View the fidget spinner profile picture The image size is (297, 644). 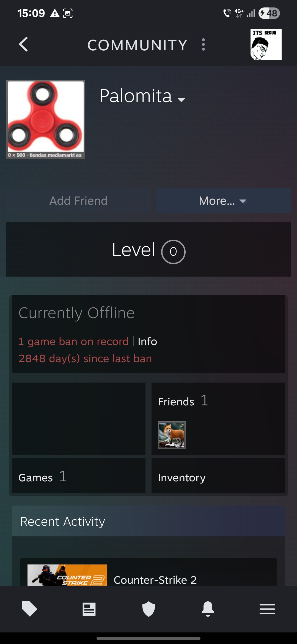tap(46, 119)
